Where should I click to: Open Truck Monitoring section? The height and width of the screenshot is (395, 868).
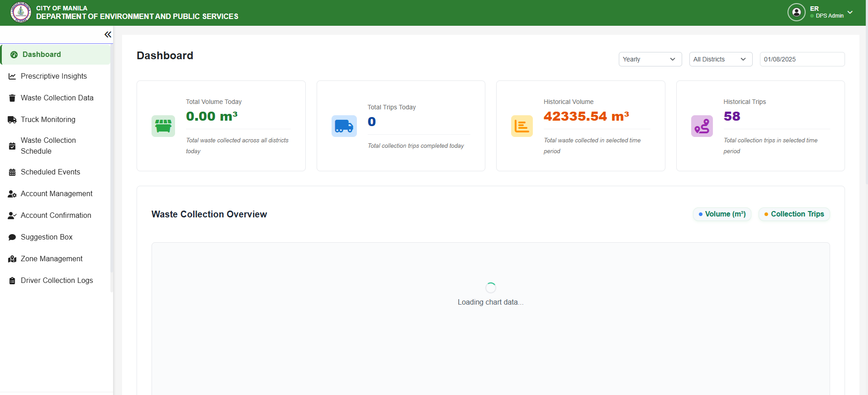56,120
